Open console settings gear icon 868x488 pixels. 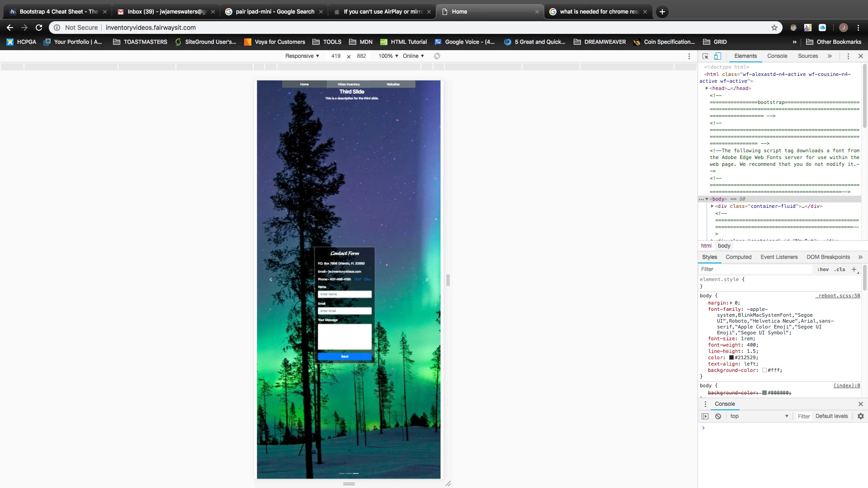860,416
